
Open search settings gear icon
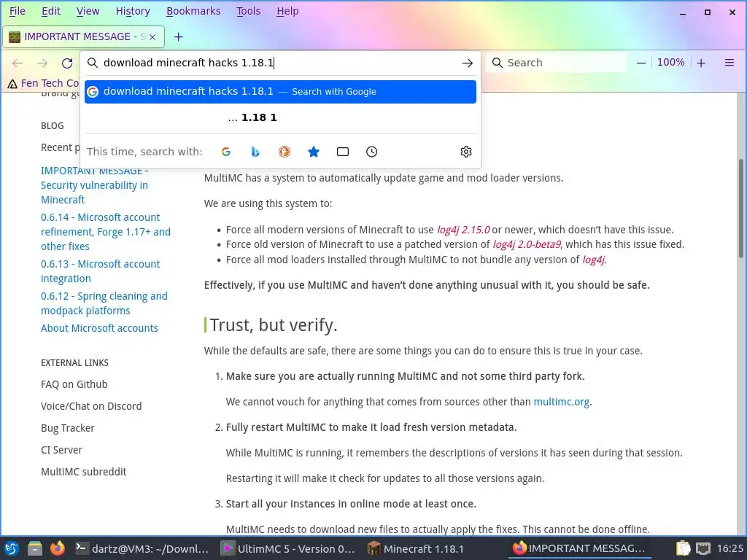pos(466,152)
